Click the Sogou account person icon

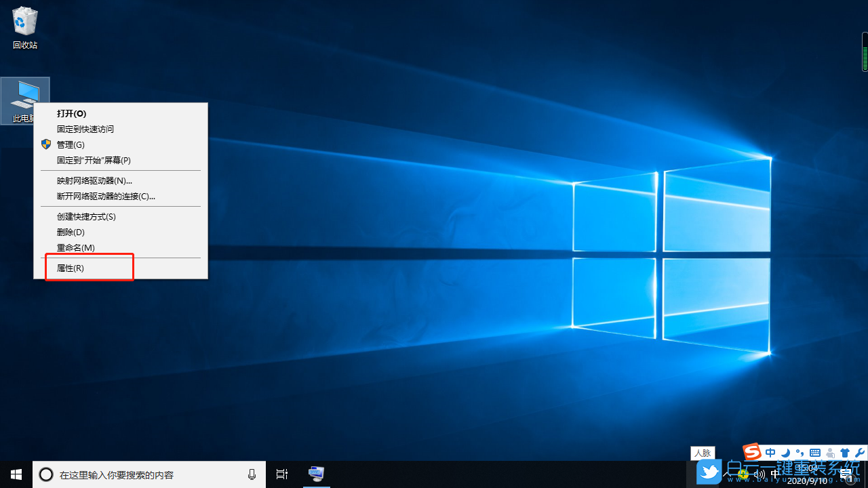[x=829, y=453]
